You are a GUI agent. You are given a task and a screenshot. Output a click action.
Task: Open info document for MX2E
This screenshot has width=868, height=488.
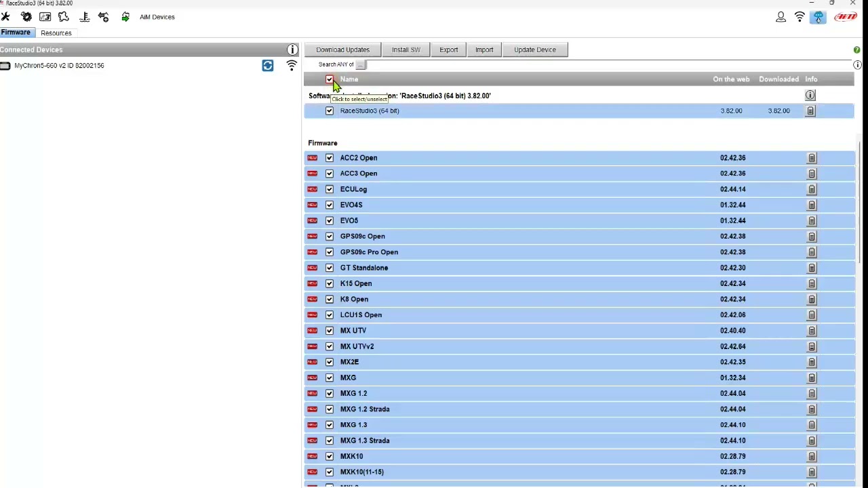(812, 362)
